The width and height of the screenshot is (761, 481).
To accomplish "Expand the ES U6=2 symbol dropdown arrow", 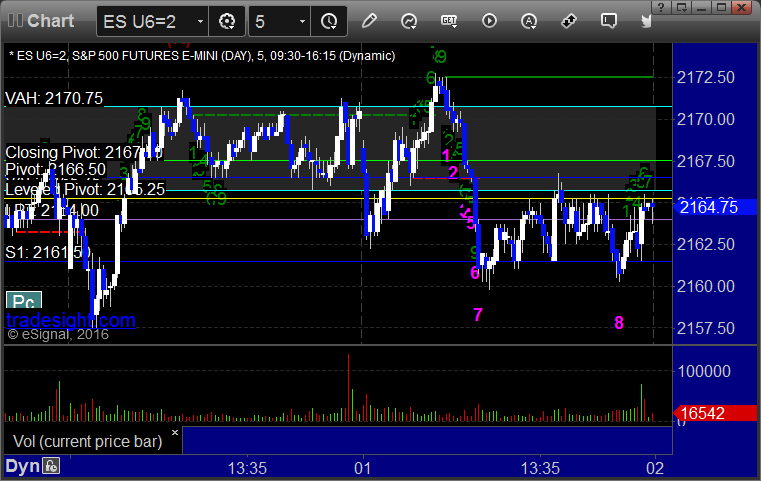I will (x=200, y=21).
